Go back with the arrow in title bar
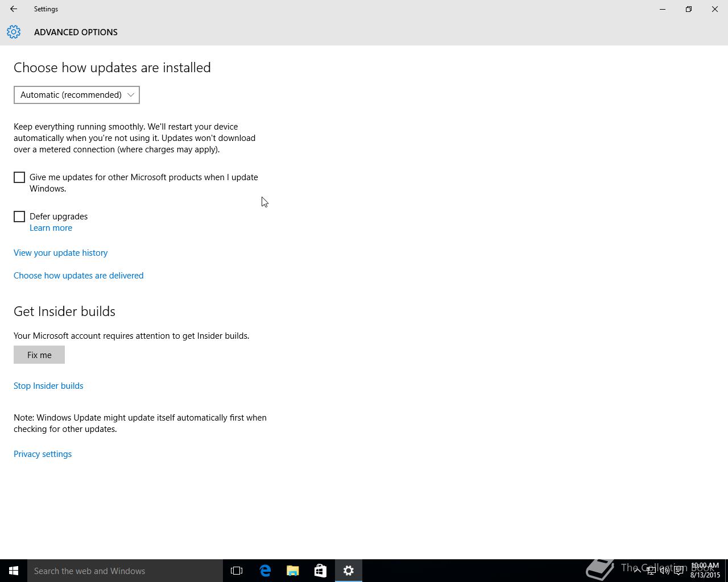Viewport: 728px width, 582px height. (14, 9)
